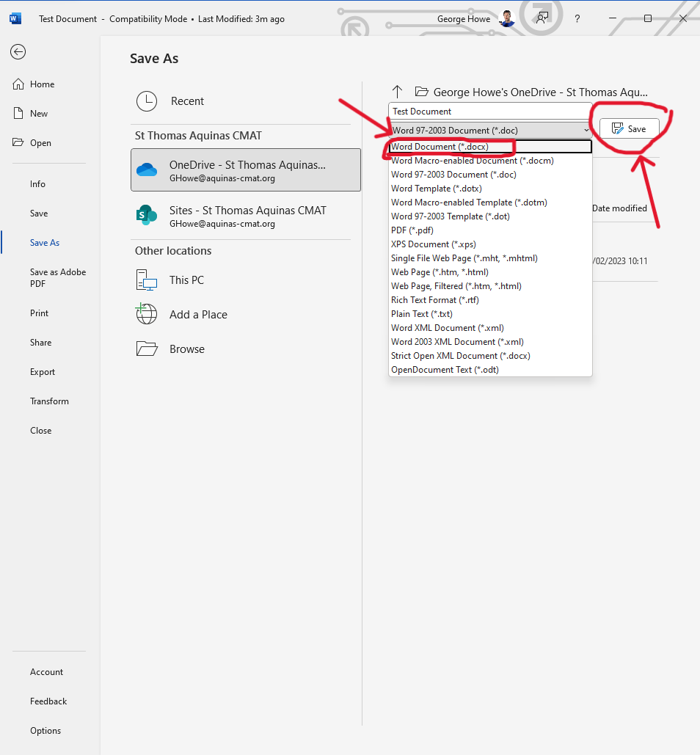Click the file name field 'Test Document'

(490, 112)
